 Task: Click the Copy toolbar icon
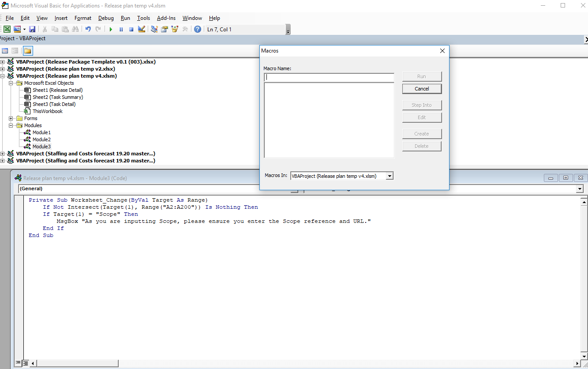(55, 29)
